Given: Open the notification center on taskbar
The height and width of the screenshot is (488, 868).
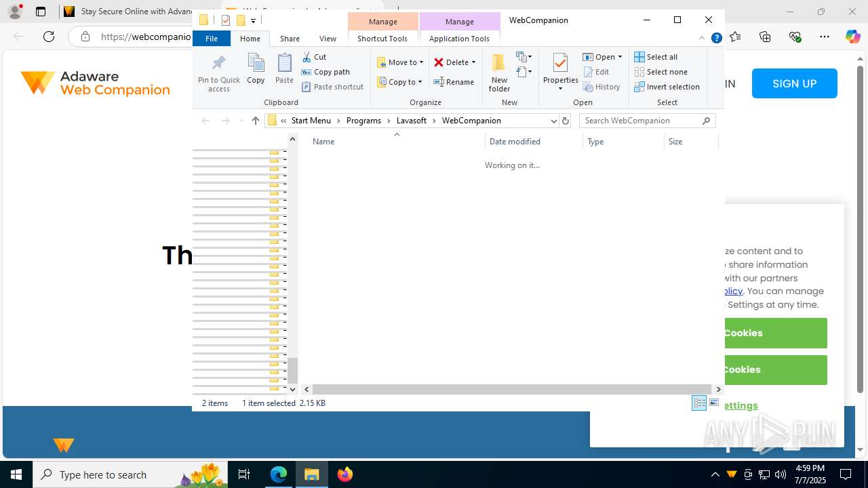Looking at the screenshot, I should point(846,474).
